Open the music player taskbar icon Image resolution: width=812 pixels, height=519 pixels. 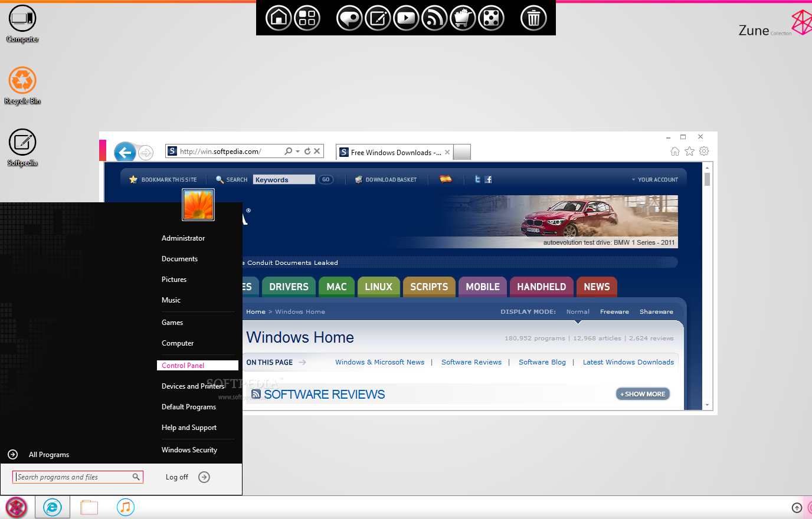coord(125,507)
